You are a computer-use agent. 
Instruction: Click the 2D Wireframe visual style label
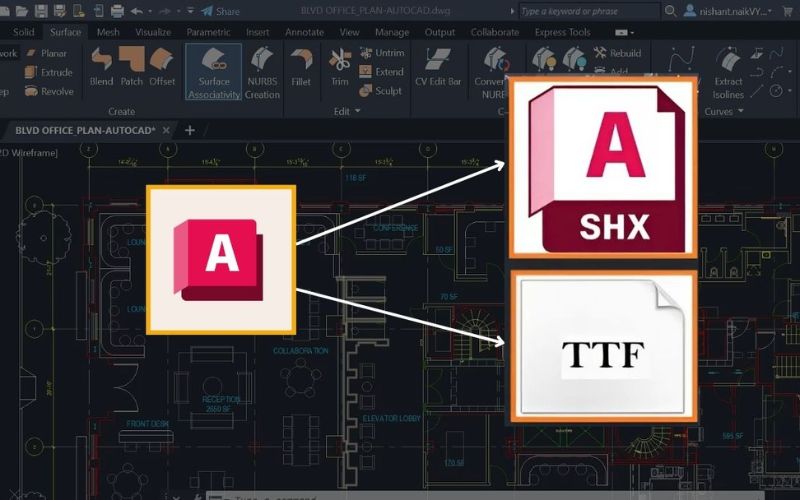[29, 153]
